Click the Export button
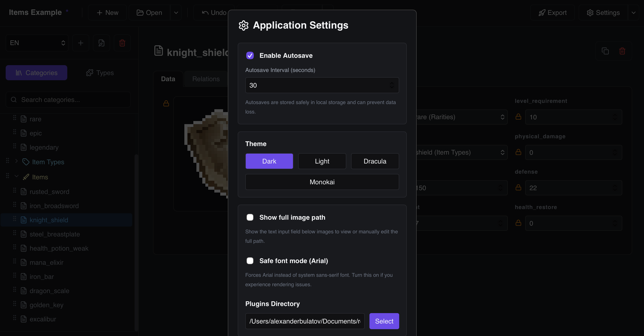Screen dimensions: 644x336 (552, 13)
